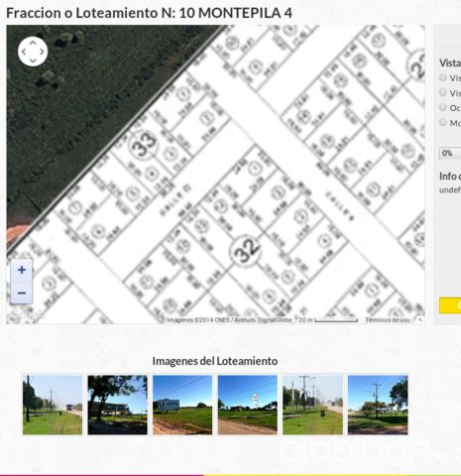Pan the map right with the right arrow

[x=42, y=52]
